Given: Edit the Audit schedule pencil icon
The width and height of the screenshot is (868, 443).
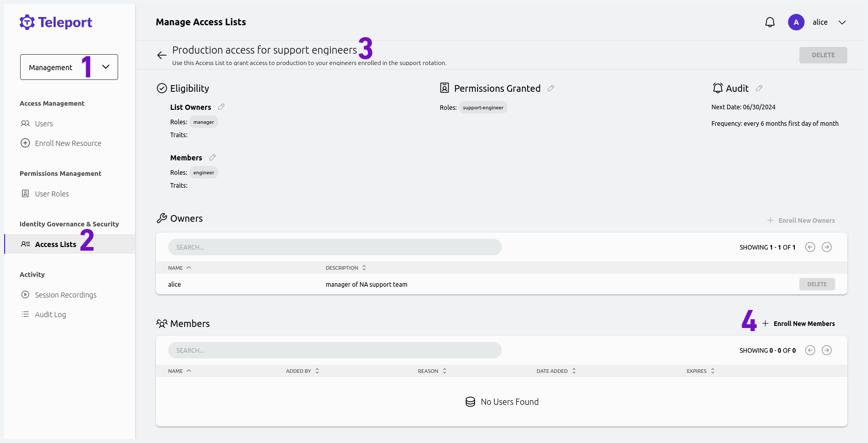Looking at the screenshot, I should click(759, 88).
